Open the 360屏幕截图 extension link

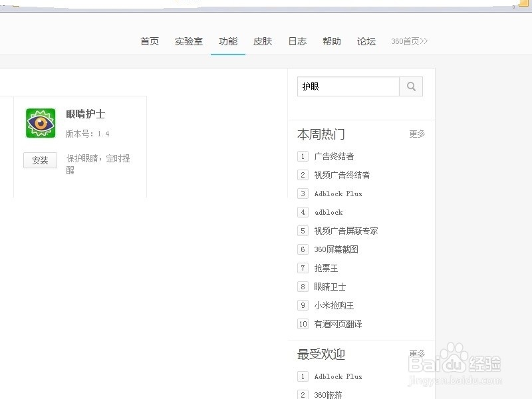336,249
